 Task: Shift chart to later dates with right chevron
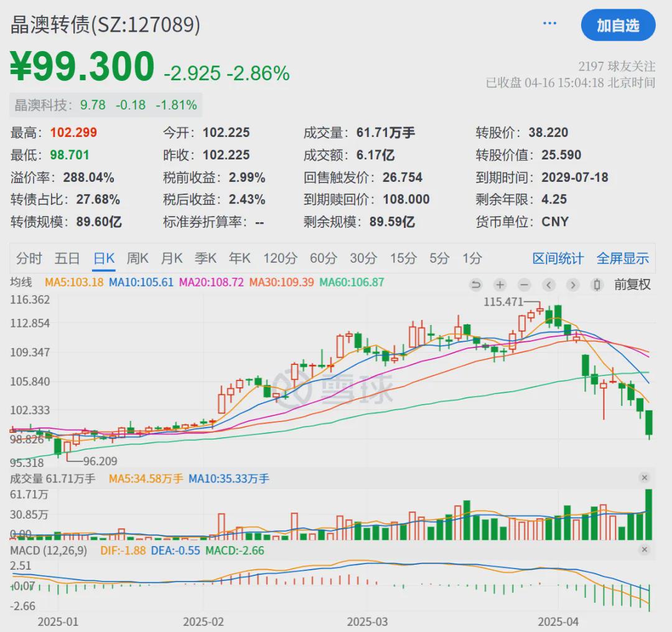[x=573, y=285]
